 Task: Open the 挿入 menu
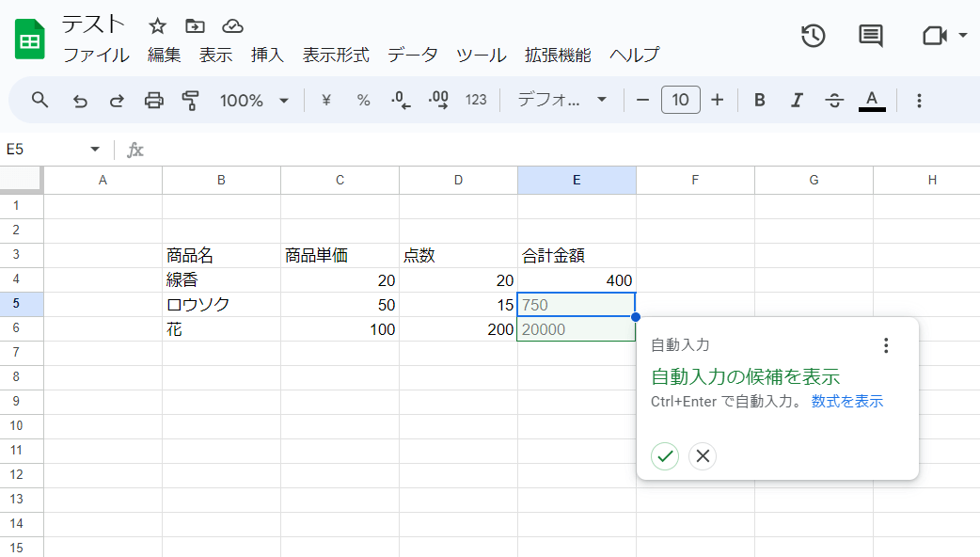point(267,55)
